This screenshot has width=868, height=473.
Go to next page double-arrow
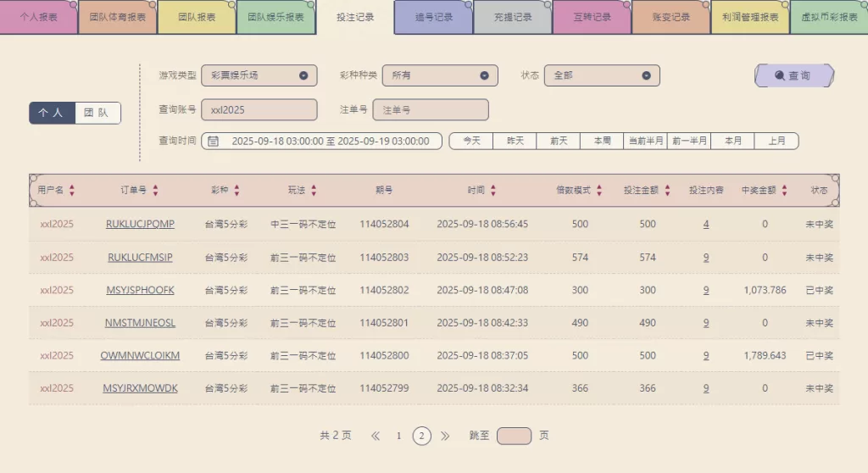(x=445, y=436)
